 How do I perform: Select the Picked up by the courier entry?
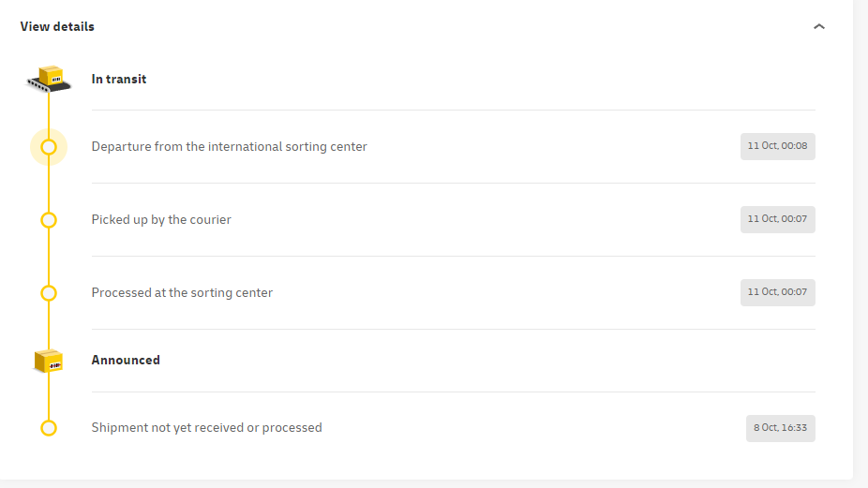[x=161, y=220]
